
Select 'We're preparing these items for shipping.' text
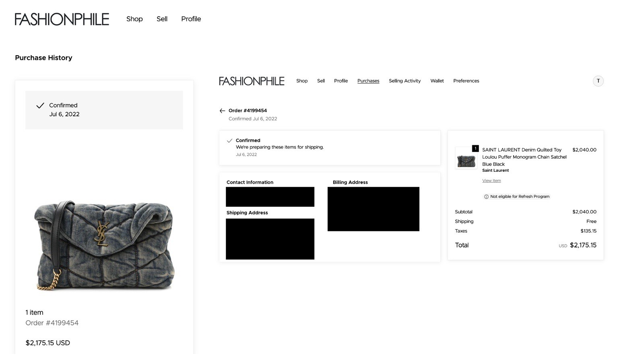pos(280,147)
